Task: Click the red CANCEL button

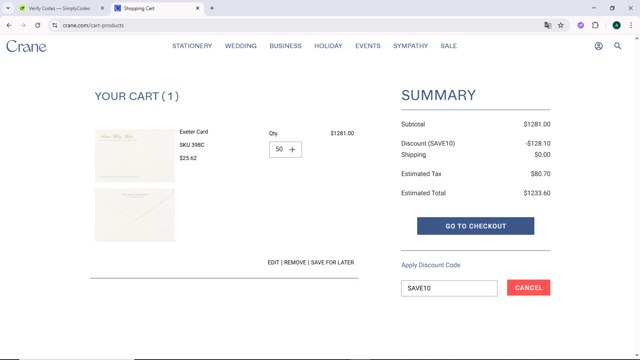Action: pos(529,288)
